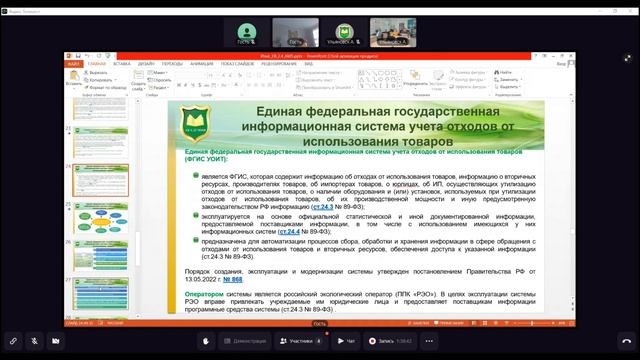
Task: Click the Демонстрация screen share button
Action: (x=245, y=341)
